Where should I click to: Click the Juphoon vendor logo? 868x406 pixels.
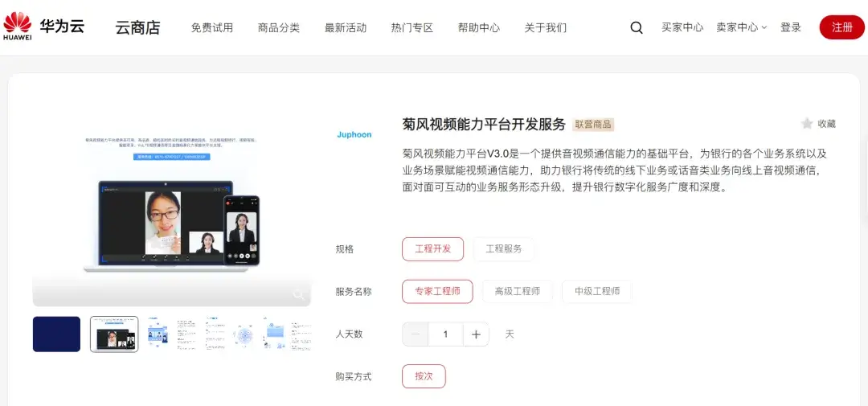354,135
